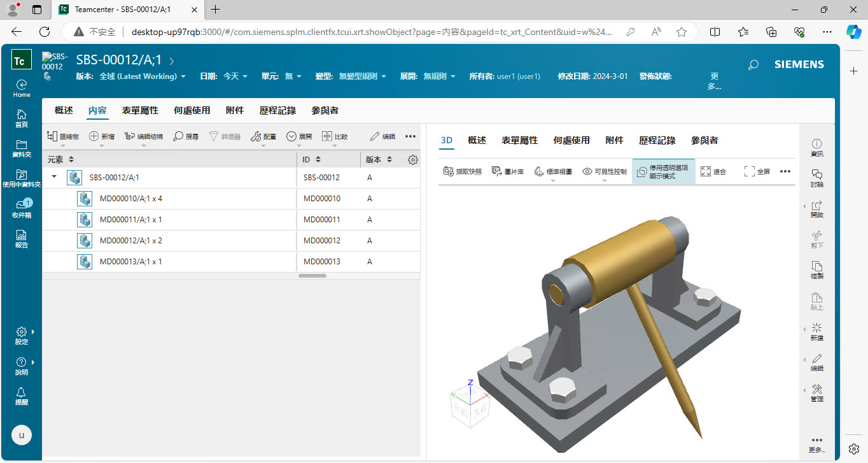Image resolution: width=868 pixels, height=463 pixels.
Task: Click 開啟 open command on right
Action: 817,209
